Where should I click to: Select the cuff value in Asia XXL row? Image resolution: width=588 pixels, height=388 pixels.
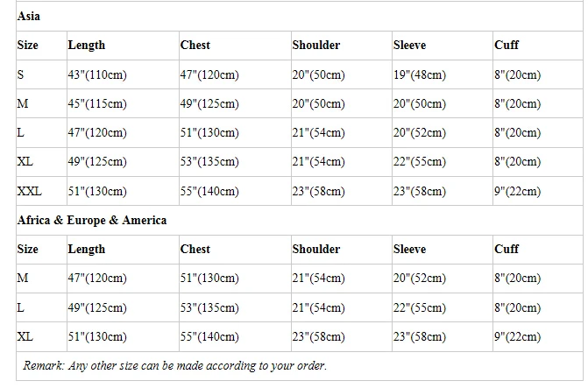click(x=517, y=191)
